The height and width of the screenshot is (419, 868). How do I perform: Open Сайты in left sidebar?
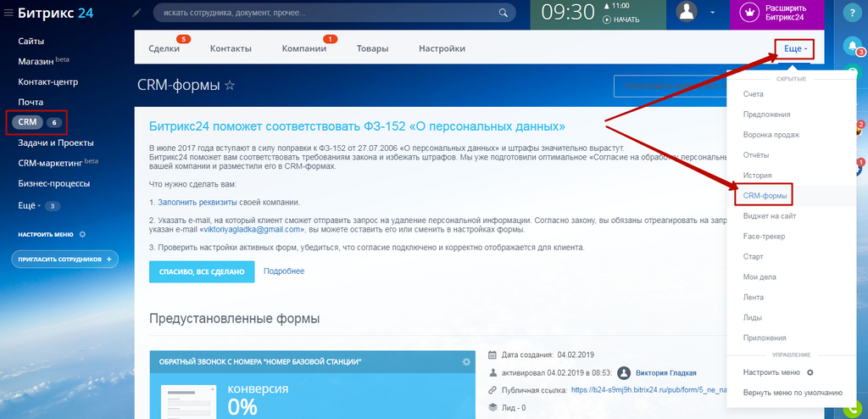tap(31, 41)
